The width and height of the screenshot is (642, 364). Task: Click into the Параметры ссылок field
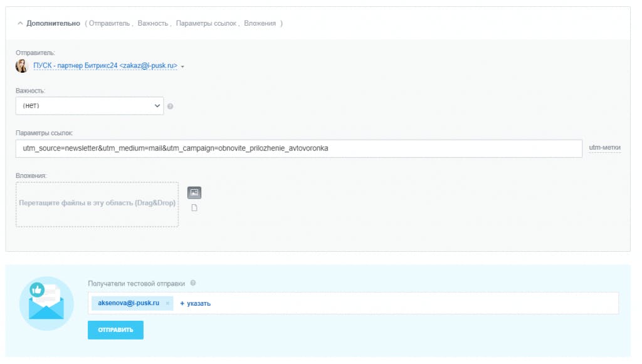299,148
